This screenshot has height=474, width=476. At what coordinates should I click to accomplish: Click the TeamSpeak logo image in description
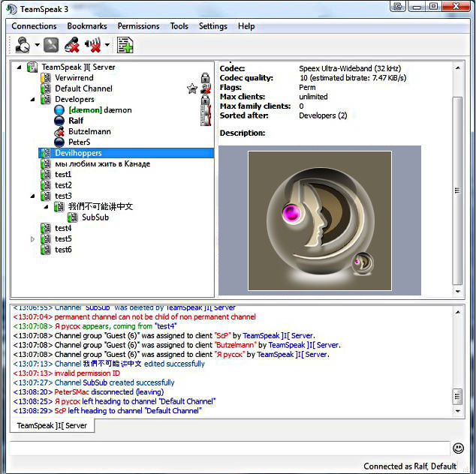(x=321, y=220)
